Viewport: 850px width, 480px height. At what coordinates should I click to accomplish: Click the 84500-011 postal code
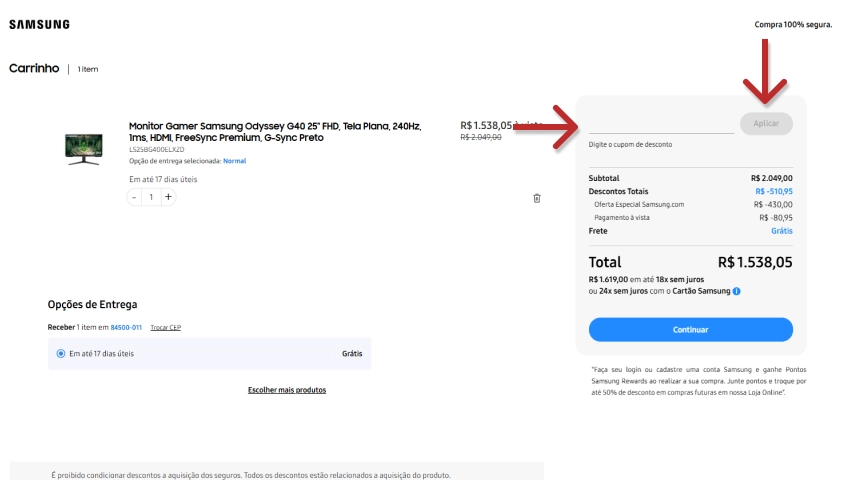[125, 327]
